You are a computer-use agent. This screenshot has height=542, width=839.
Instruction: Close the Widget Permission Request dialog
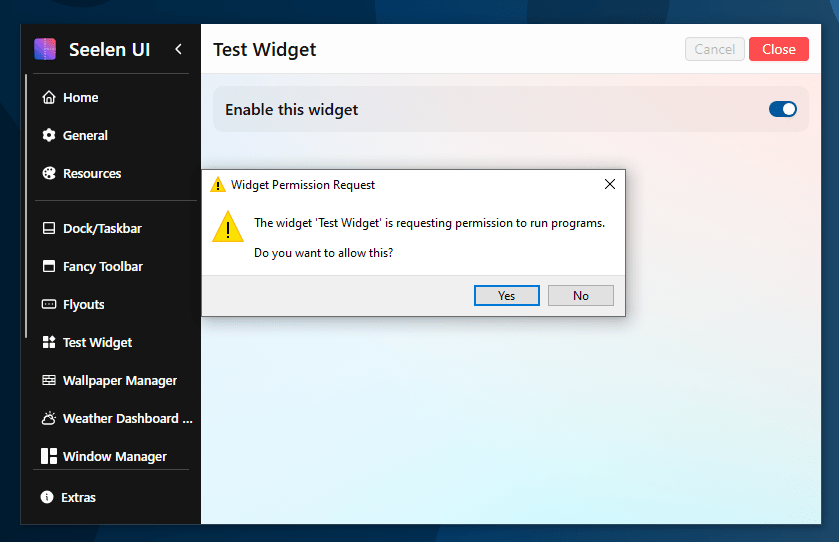609,184
